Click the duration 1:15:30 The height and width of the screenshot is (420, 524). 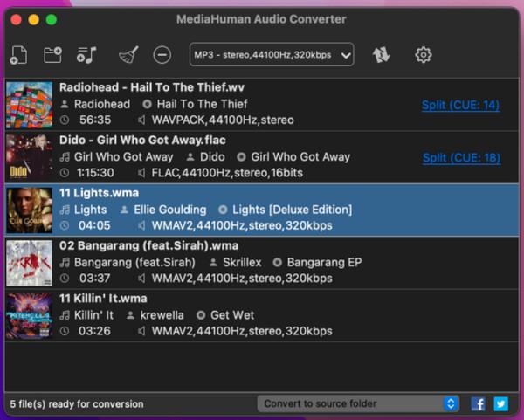pyautogui.click(x=95, y=173)
